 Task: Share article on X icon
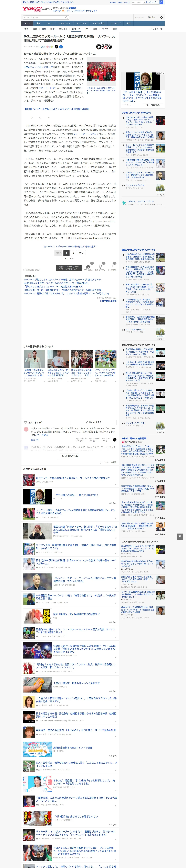[x=56, y=47]
